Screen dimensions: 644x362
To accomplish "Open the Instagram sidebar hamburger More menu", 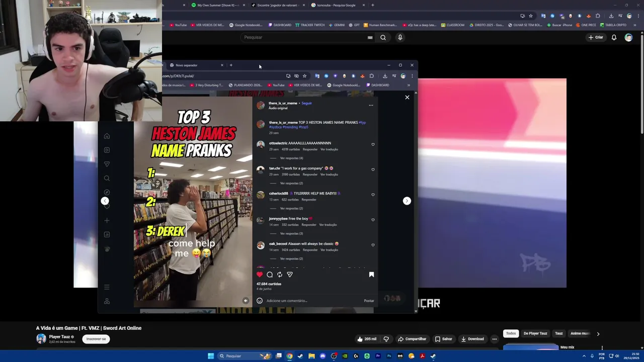I will pyautogui.click(x=107, y=287).
